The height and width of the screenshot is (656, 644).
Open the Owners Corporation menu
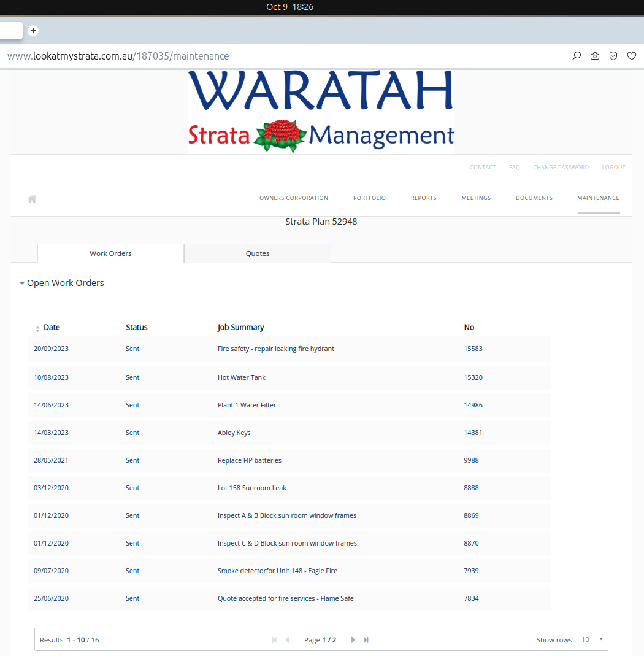pos(294,198)
